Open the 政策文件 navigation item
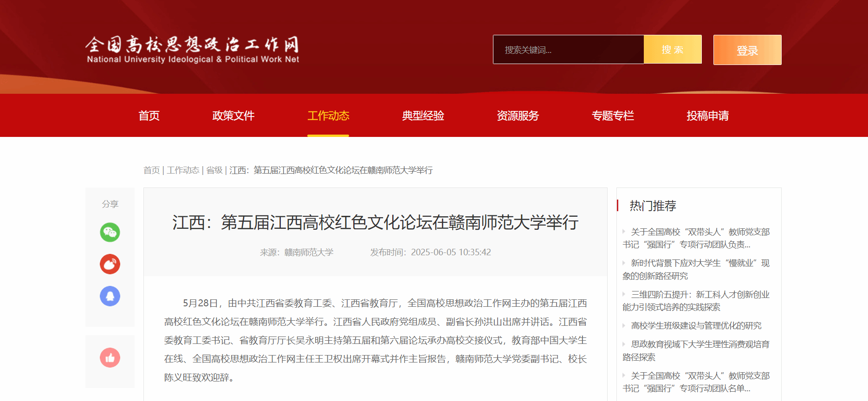 coord(233,116)
